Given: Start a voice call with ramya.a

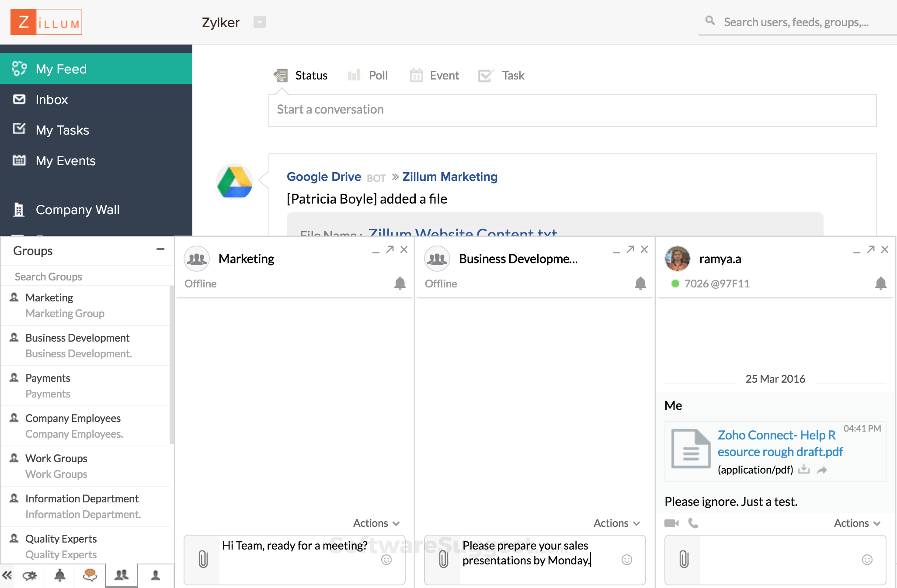Looking at the screenshot, I should (x=693, y=523).
